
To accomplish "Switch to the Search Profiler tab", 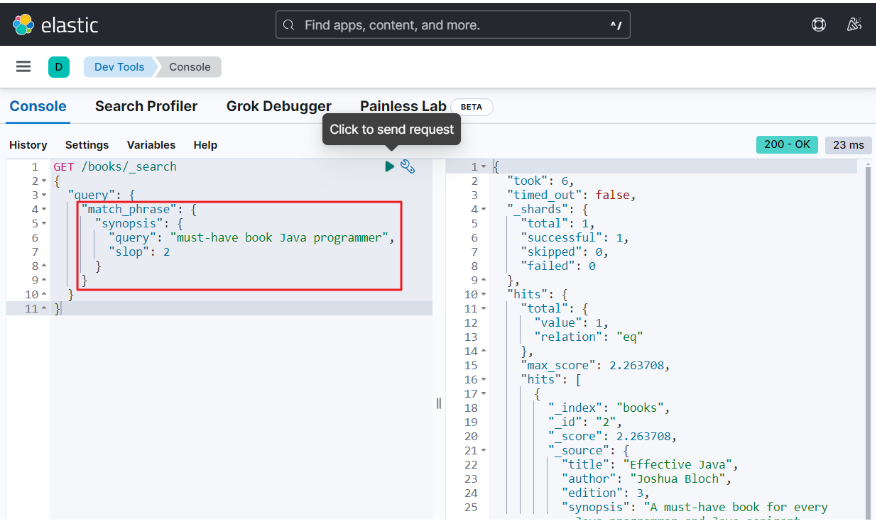I will 146,106.
